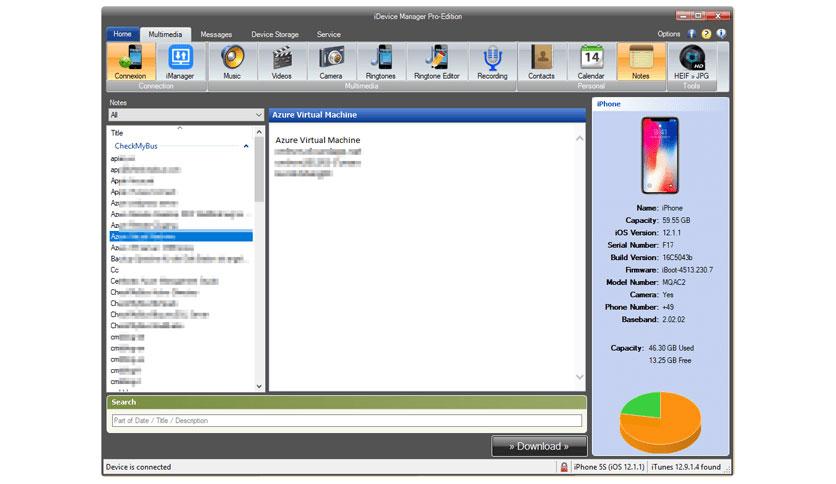Click 'iPhone 5S (iOS 12.1.1)' status entry
The height and width of the screenshot is (484, 836).
(609, 467)
